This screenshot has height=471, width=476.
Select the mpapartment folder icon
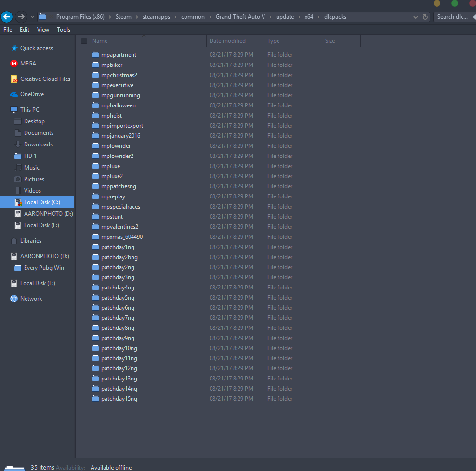click(x=95, y=54)
